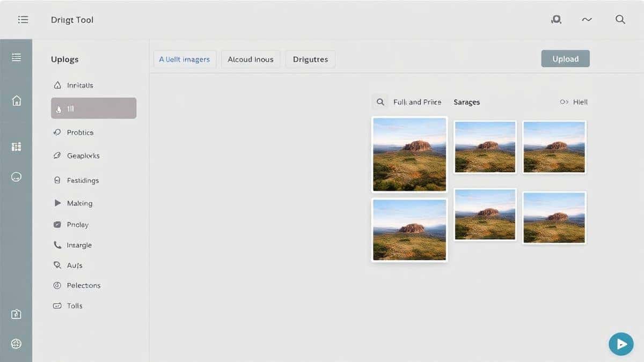Screen dimensions: 644x362
Task: Click the phone icon beside Insargle
Action: pyautogui.click(x=57, y=245)
